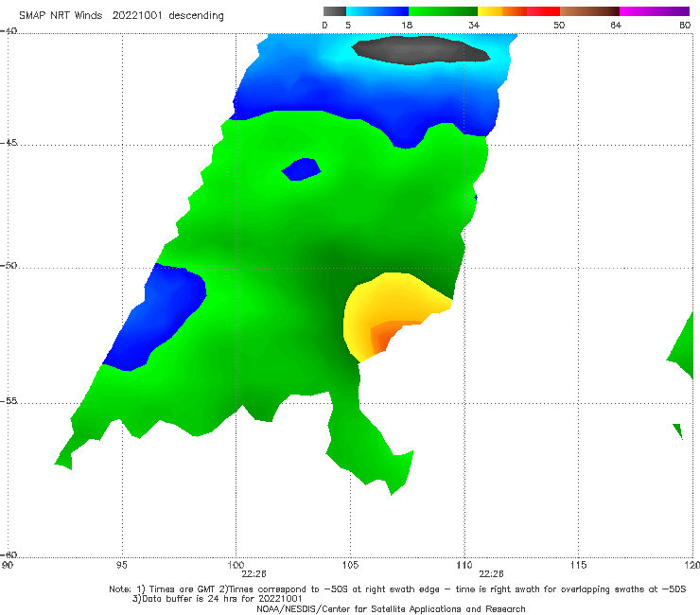Click the dark gray calm-wind patch at top
The image size is (700, 615).
[420, 50]
